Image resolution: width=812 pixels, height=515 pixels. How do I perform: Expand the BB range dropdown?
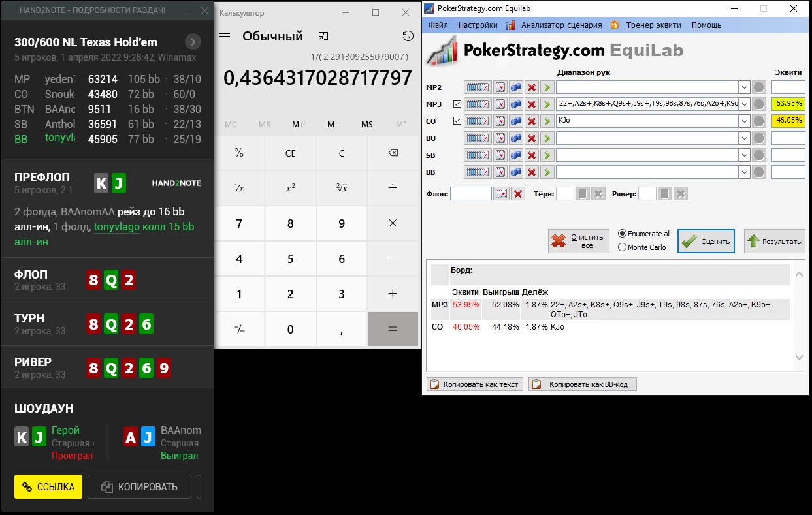(744, 172)
